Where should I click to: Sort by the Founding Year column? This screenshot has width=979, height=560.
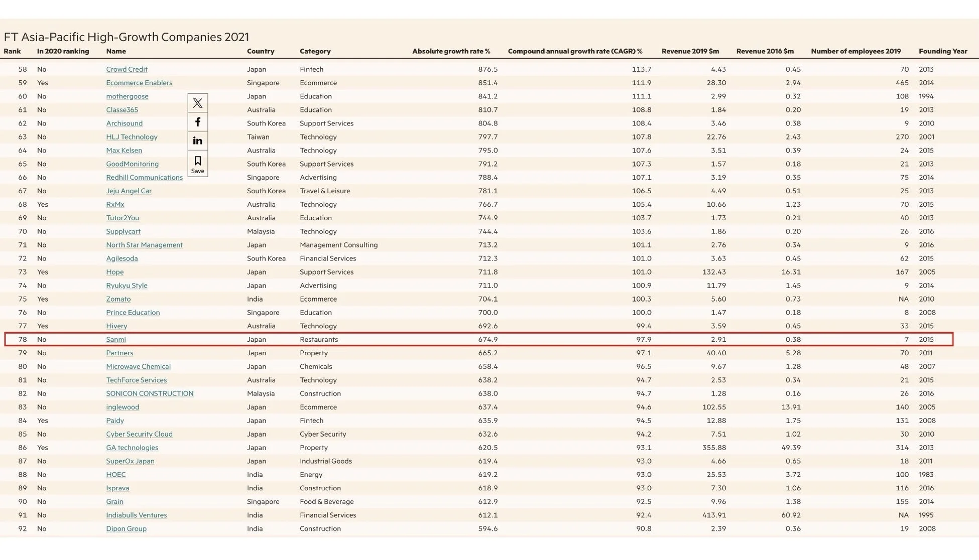tap(942, 51)
